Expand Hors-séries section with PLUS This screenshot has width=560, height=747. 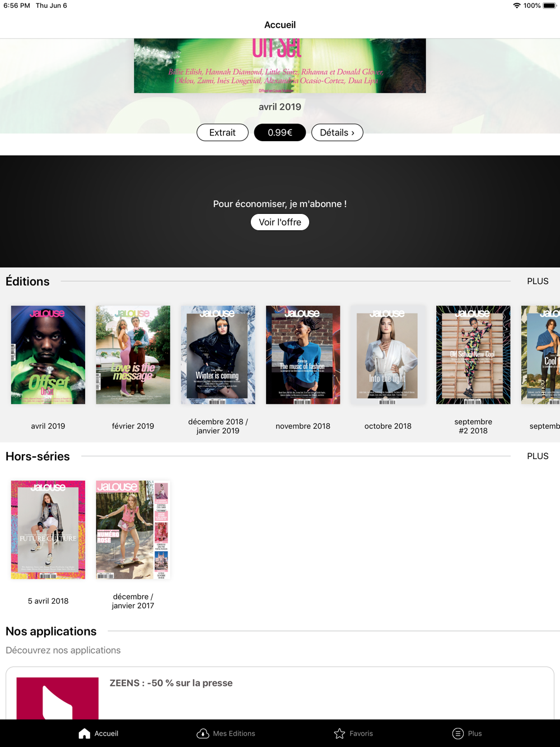[538, 456]
